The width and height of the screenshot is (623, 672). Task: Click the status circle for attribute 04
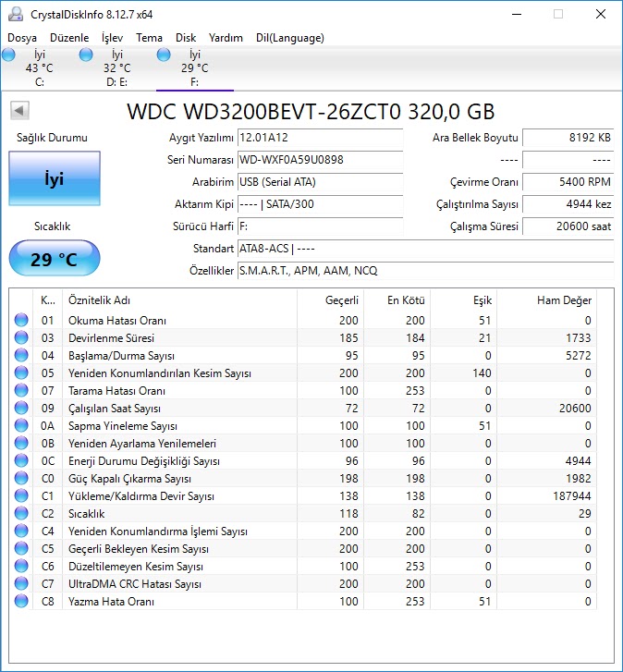21,355
